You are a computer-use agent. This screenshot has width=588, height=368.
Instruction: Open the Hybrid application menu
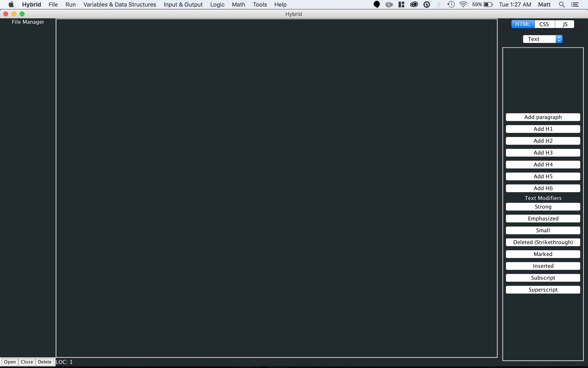[x=32, y=4]
